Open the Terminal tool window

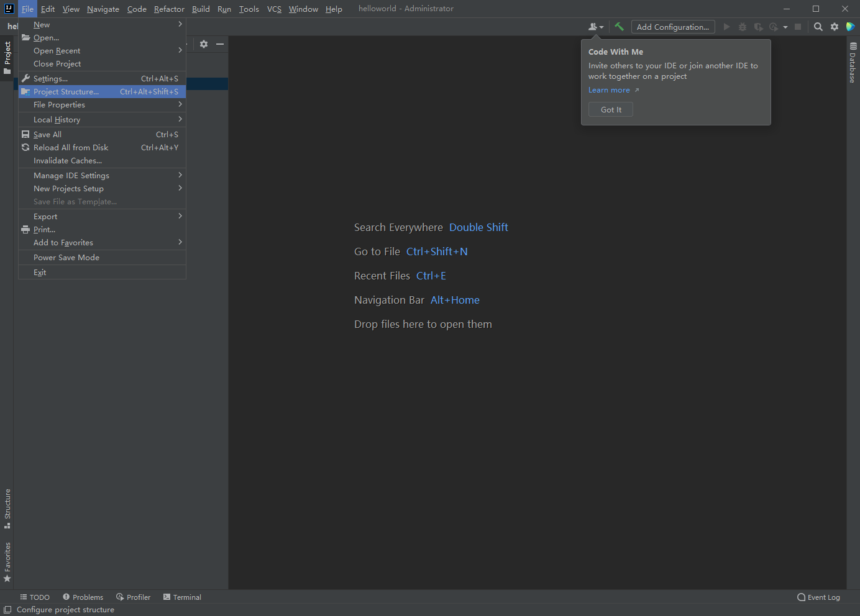coord(182,597)
